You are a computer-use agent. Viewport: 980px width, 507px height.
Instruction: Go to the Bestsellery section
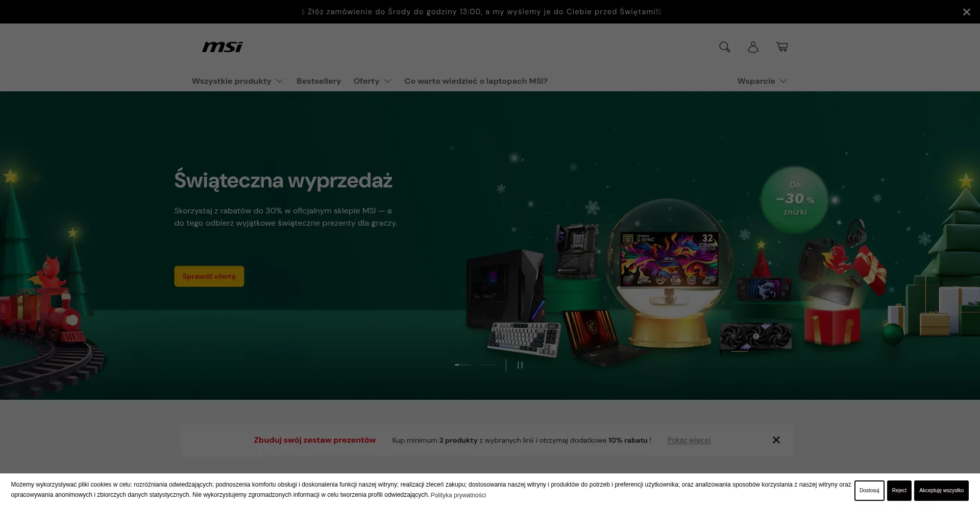tap(318, 81)
